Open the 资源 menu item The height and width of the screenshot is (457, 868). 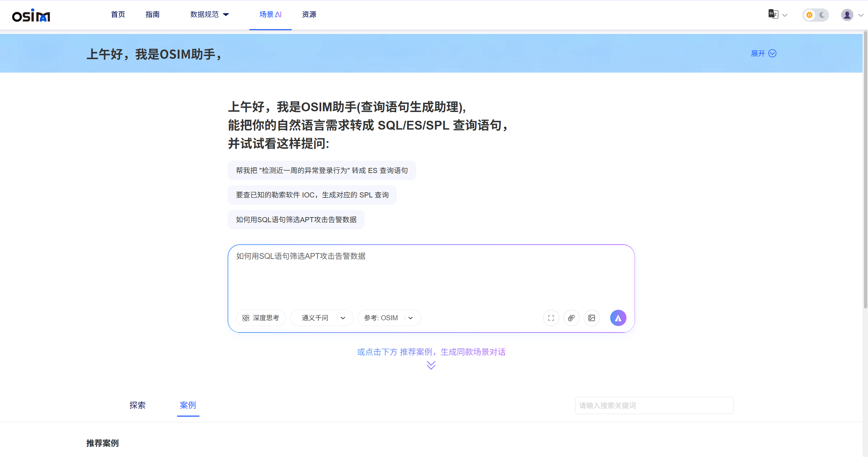click(309, 14)
